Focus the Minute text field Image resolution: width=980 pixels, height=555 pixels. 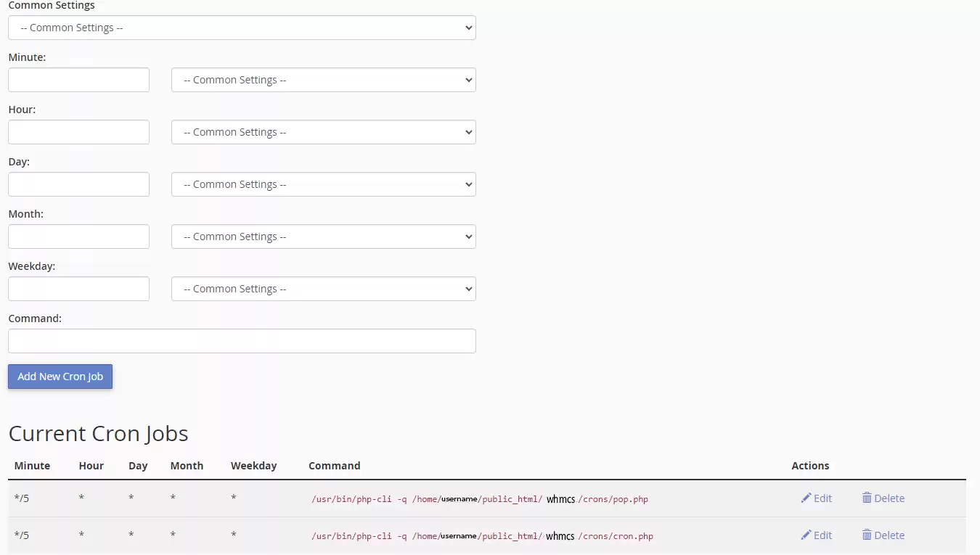coord(78,80)
